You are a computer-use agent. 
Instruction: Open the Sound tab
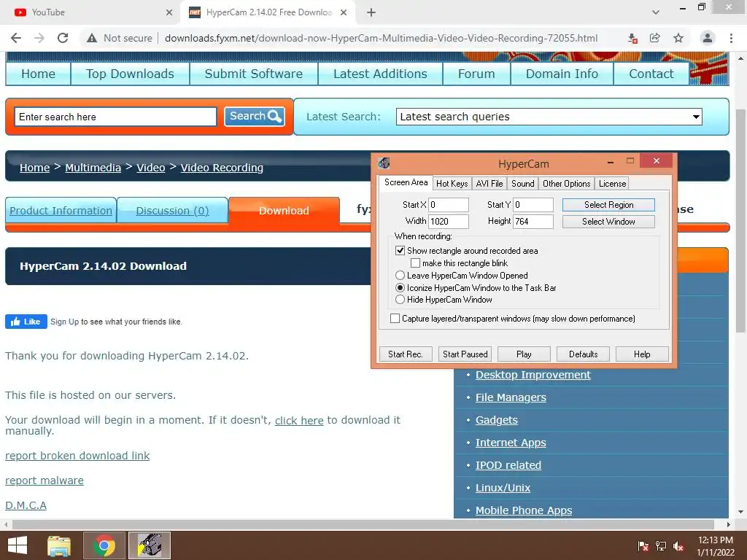[x=522, y=183]
